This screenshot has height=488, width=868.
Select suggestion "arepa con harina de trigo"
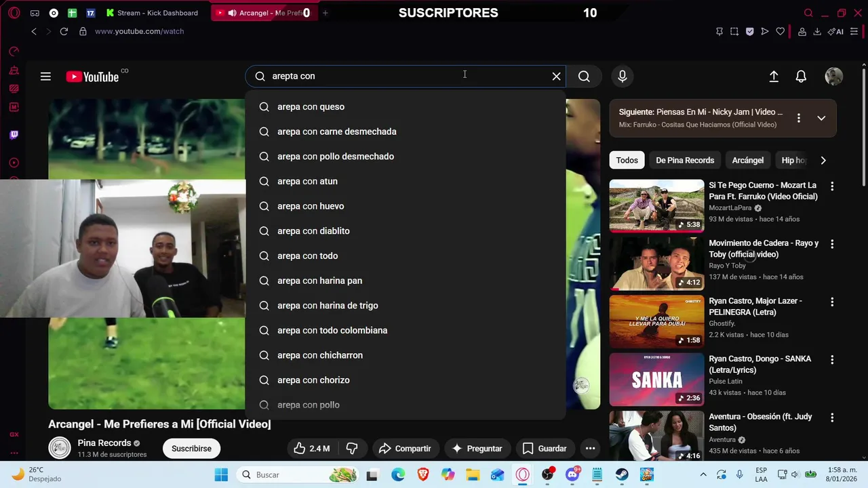[406, 306]
